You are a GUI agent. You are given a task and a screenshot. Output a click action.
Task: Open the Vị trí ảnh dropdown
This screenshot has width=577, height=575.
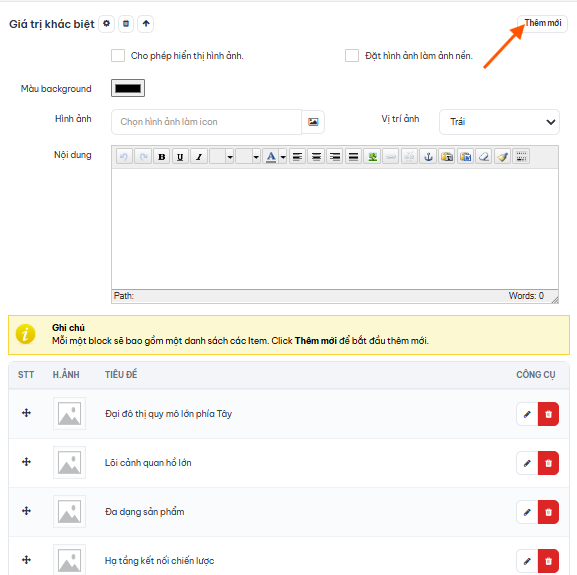point(499,122)
